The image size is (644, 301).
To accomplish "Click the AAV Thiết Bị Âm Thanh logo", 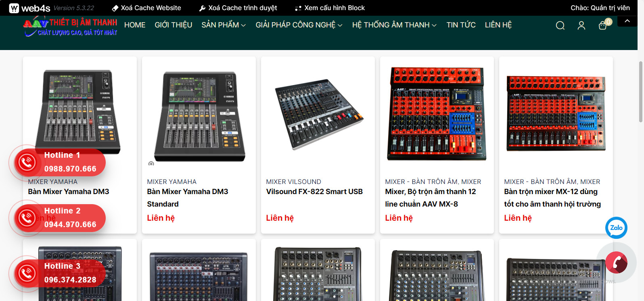I will tap(70, 27).
